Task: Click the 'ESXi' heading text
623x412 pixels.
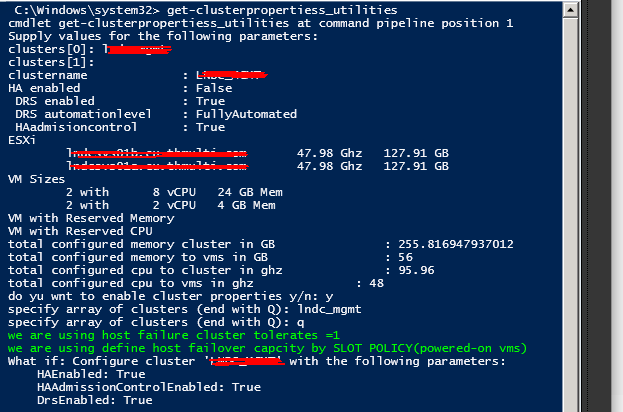Action: click(x=22, y=140)
